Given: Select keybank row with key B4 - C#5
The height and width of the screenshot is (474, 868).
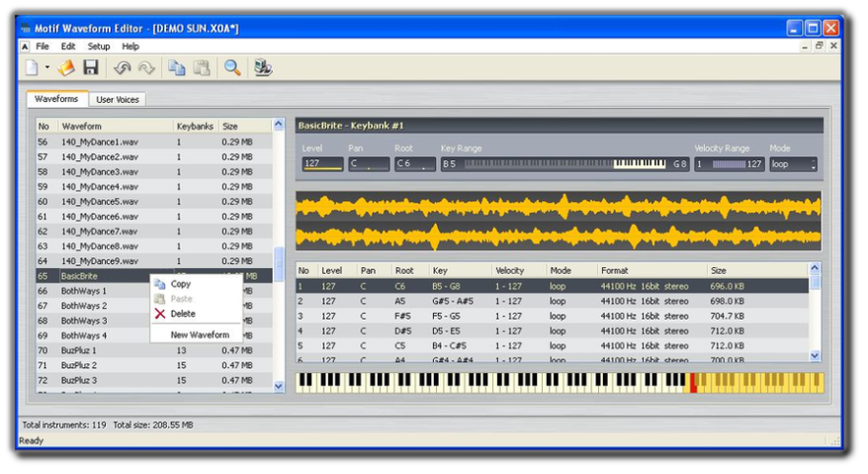Looking at the screenshot, I should 552,346.
